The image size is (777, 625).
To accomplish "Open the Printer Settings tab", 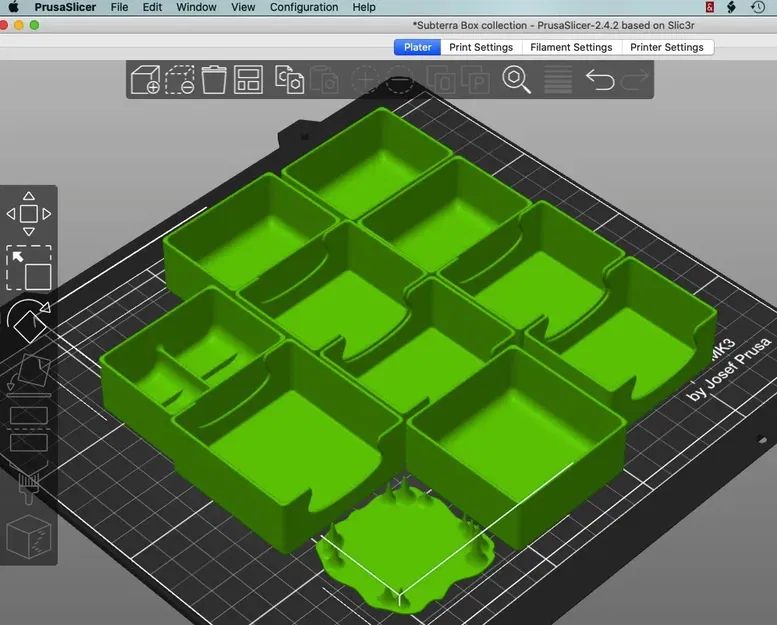I will pos(666,47).
